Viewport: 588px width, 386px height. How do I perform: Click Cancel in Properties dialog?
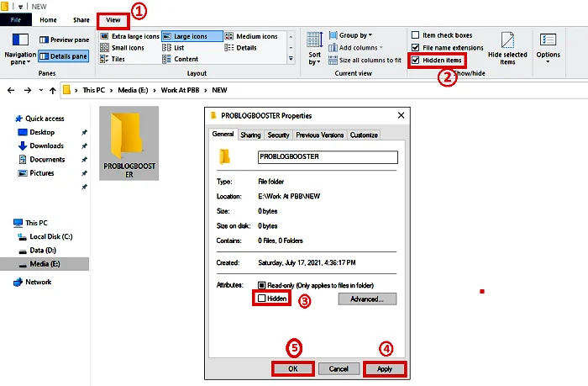click(339, 368)
